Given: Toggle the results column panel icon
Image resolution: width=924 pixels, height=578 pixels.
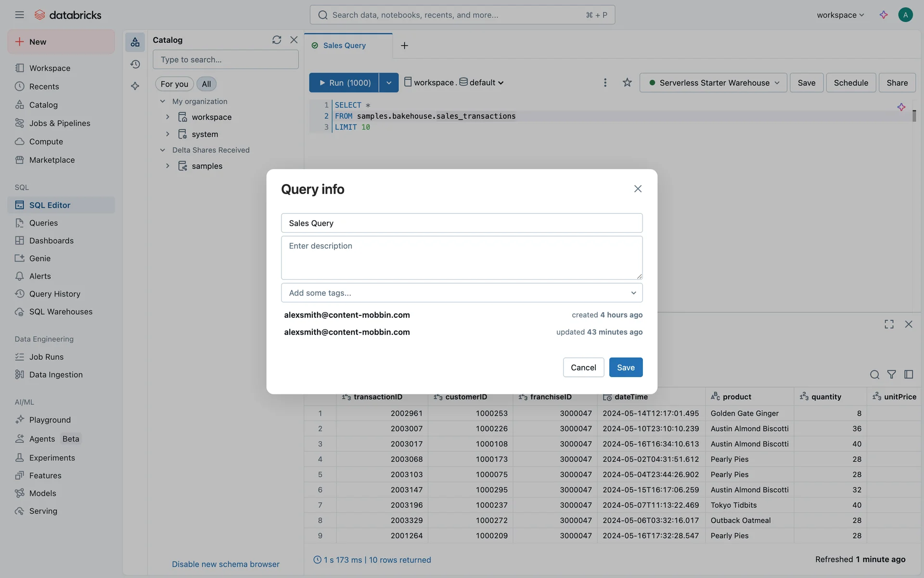Looking at the screenshot, I should pyautogui.click(x=909, y=374).
